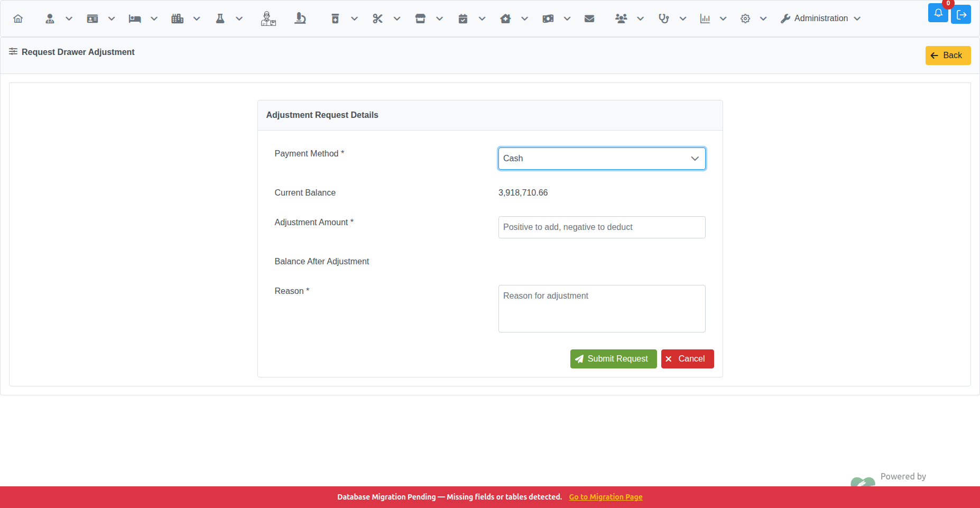The width and height of the screenshot is (980, 508).
Task: Expand the bar chart reports menu chevron
Action: pos(723,19)
